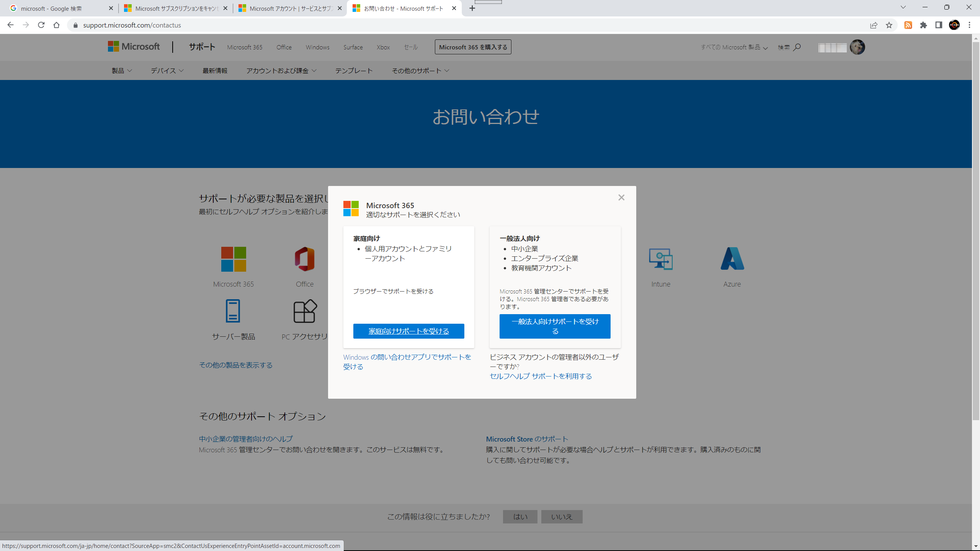Open browser home page icon
Image resolution: width=980 pixels, height=551 pixels.
56,25
